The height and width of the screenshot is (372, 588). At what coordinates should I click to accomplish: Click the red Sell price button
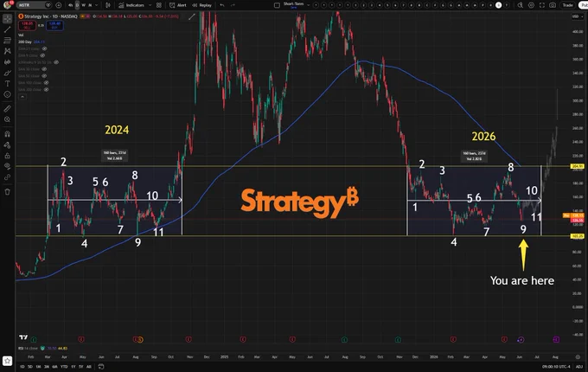[x=27, y=25]
